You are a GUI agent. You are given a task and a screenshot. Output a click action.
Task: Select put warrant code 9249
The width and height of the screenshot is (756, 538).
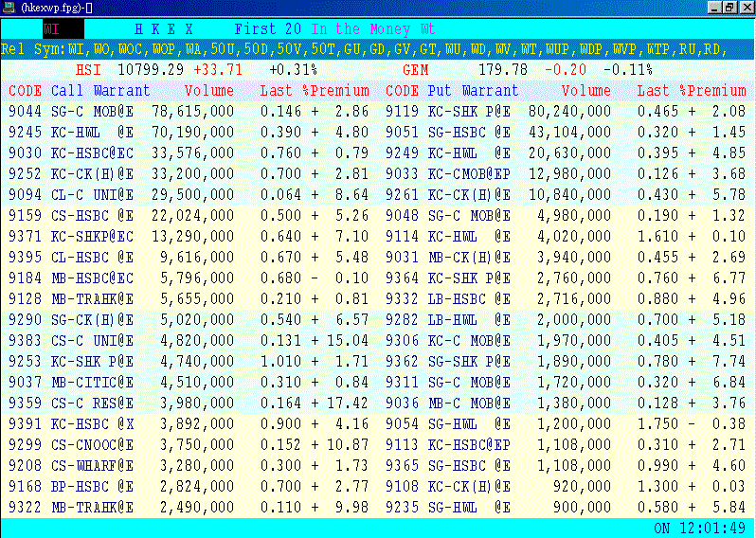tap(402, 152)
